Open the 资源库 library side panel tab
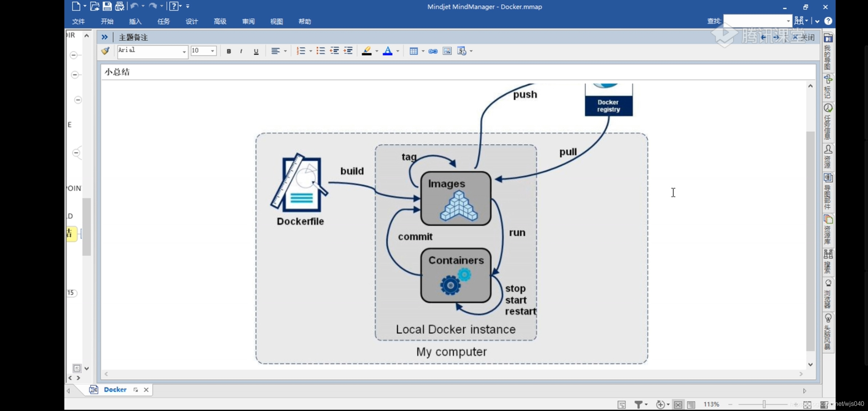 point(828,230)
